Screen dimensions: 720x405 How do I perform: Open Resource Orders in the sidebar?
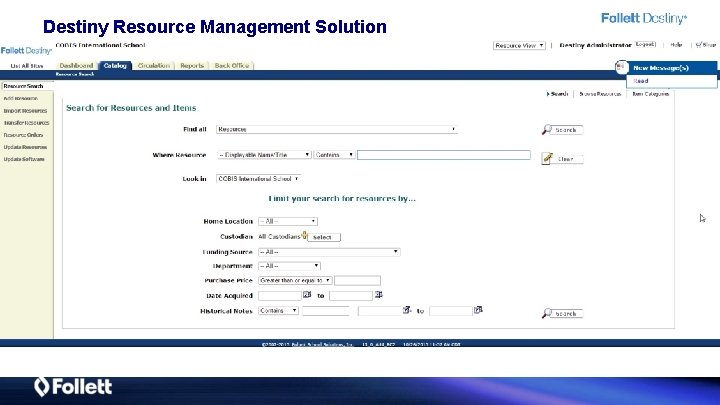coord(23,135)
